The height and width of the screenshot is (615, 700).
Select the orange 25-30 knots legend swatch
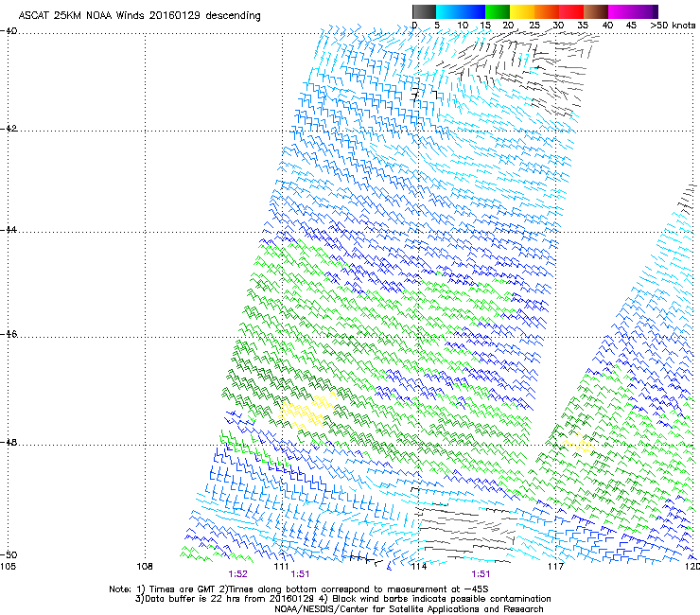coord(547,11)
